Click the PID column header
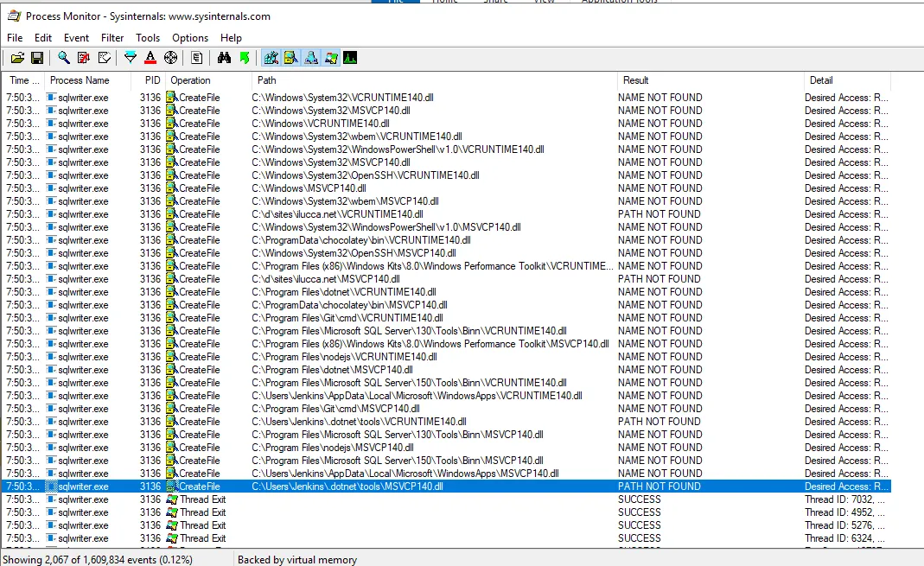Viewport: 924px width, 566px height. [x=148, y=80]
